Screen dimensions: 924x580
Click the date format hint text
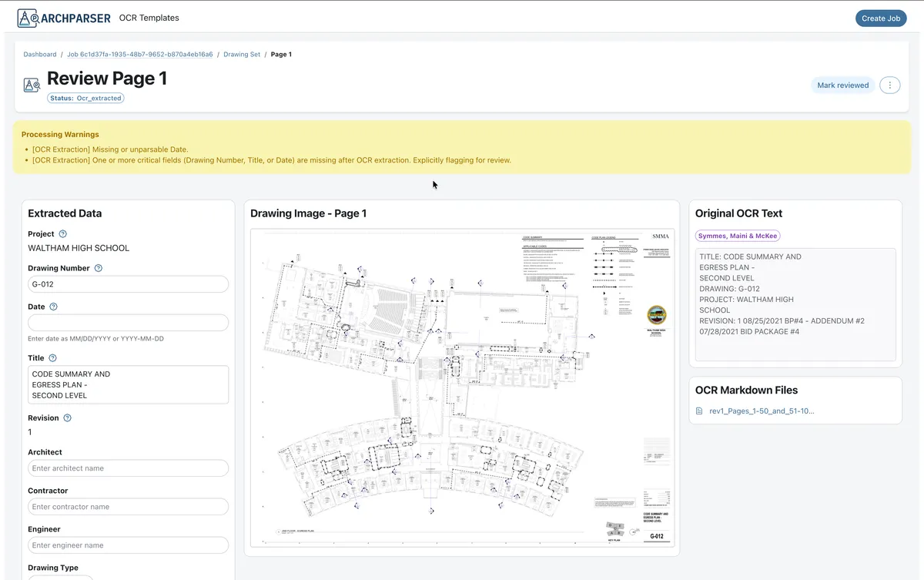tap(95, 339)
